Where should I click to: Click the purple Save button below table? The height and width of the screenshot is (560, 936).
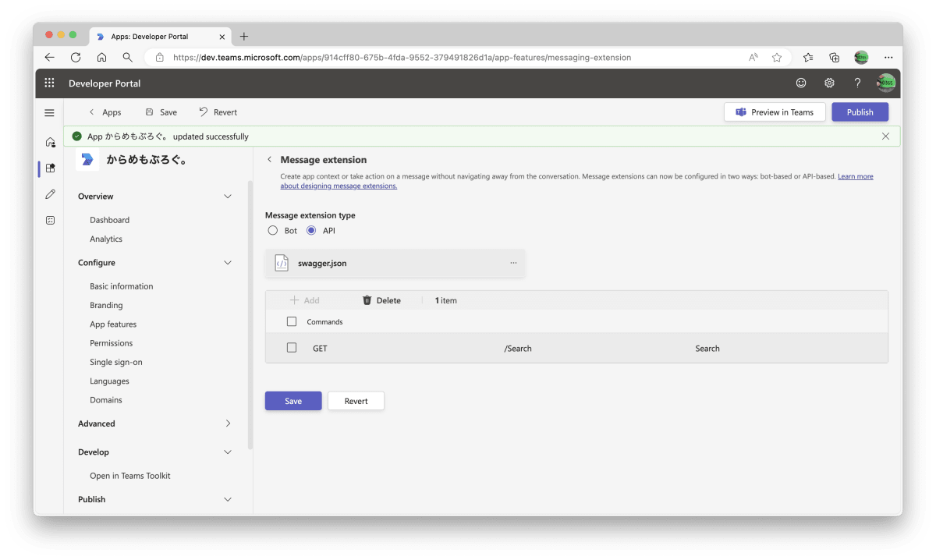click(293, 401)
